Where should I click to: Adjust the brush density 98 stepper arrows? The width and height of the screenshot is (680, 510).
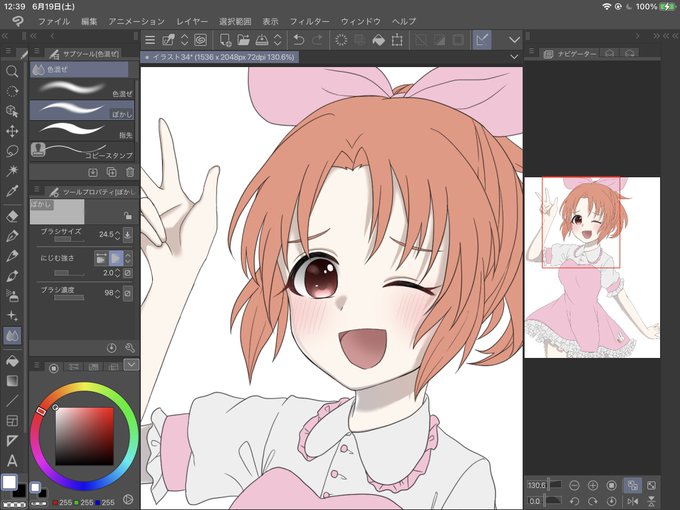pos(117,293)
